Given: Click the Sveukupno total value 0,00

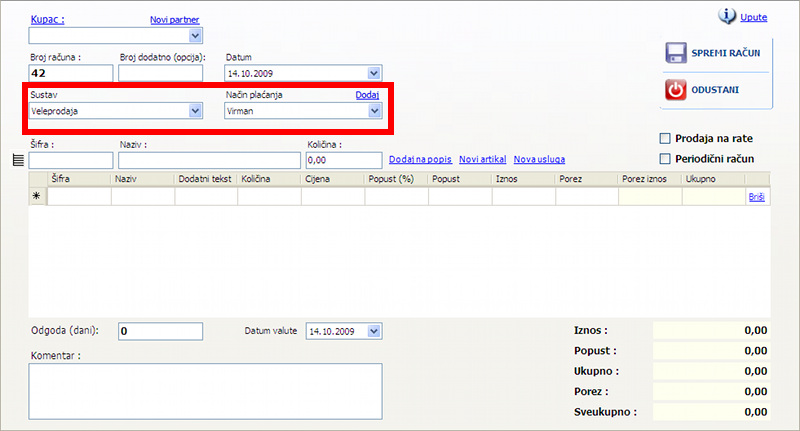Looking at the screenshot, I should [756, 412].
